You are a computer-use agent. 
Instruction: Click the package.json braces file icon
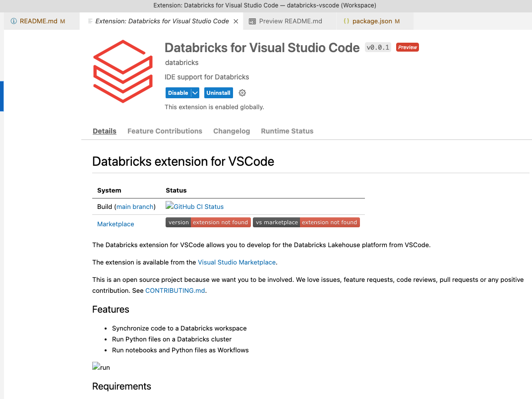(346, 21)
